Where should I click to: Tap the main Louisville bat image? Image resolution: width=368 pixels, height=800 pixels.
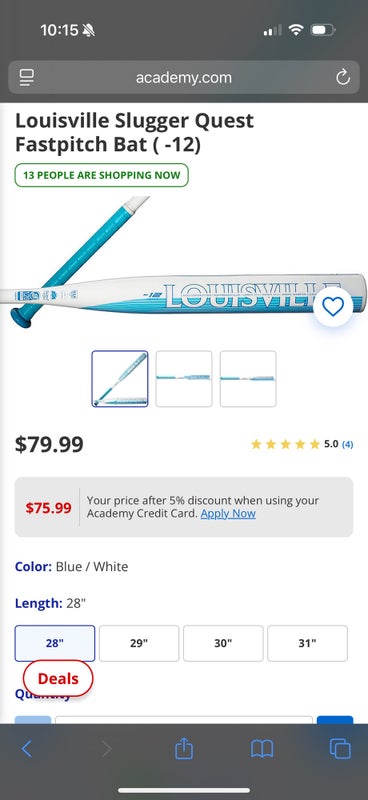pos(184,262)
